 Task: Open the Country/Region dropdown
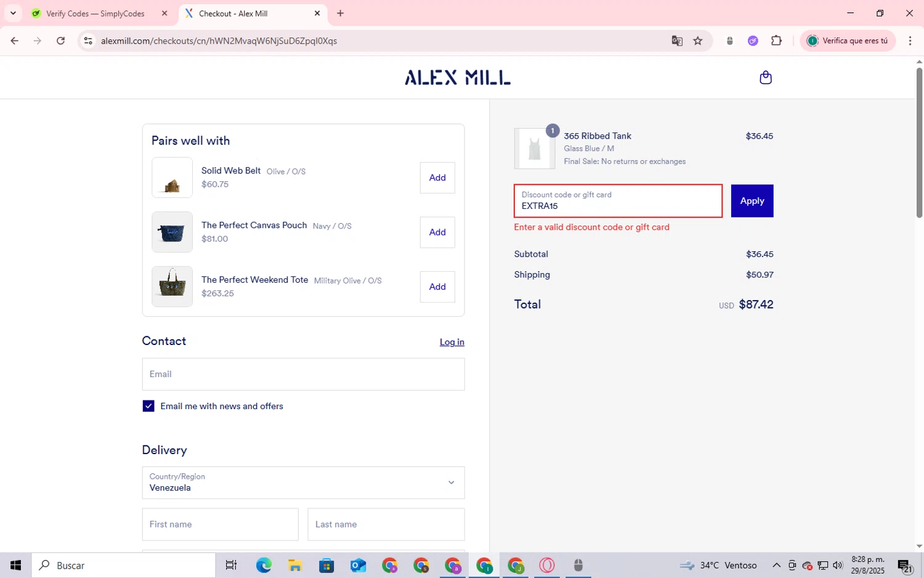pos(303,482)
